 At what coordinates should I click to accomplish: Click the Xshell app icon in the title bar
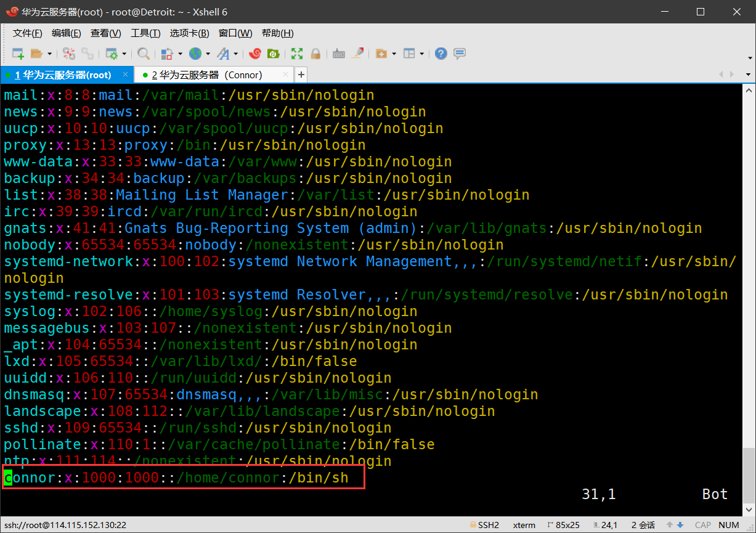point(11,12)
